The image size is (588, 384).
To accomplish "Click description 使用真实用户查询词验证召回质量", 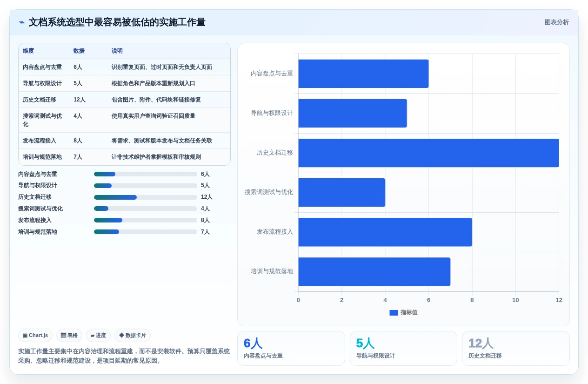I will point(154,116).
